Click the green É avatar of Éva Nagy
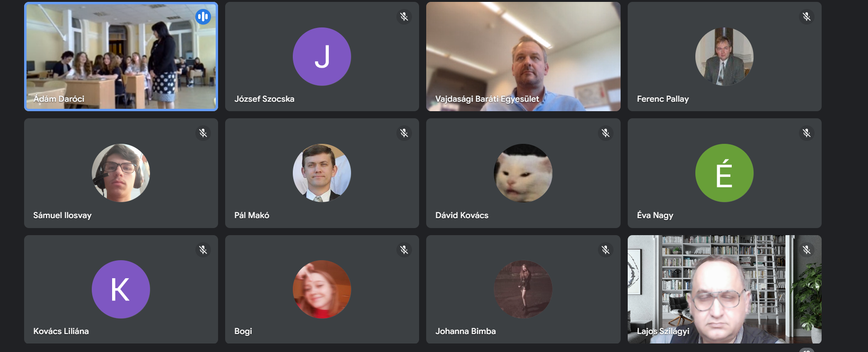The width and height of the screenshot is (868, 352). pos(724,173)
